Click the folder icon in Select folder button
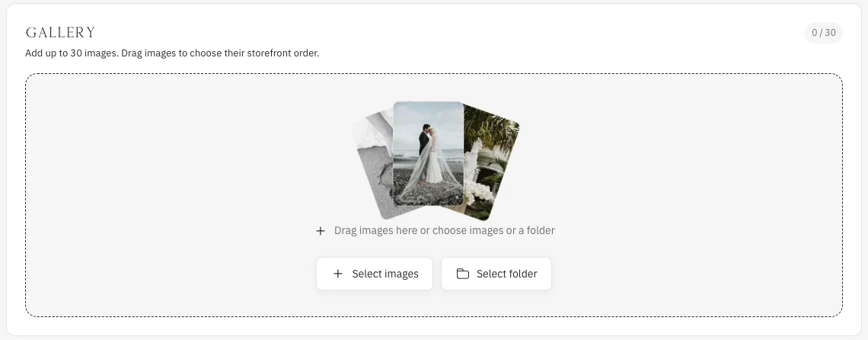The height and width of the screenshot is (340, 868). (463, 274)
